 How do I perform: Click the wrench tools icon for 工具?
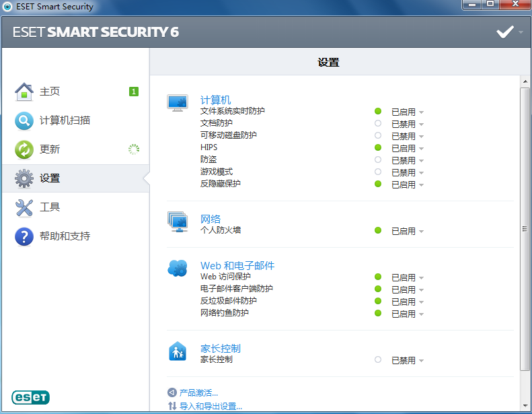(24, 207)
